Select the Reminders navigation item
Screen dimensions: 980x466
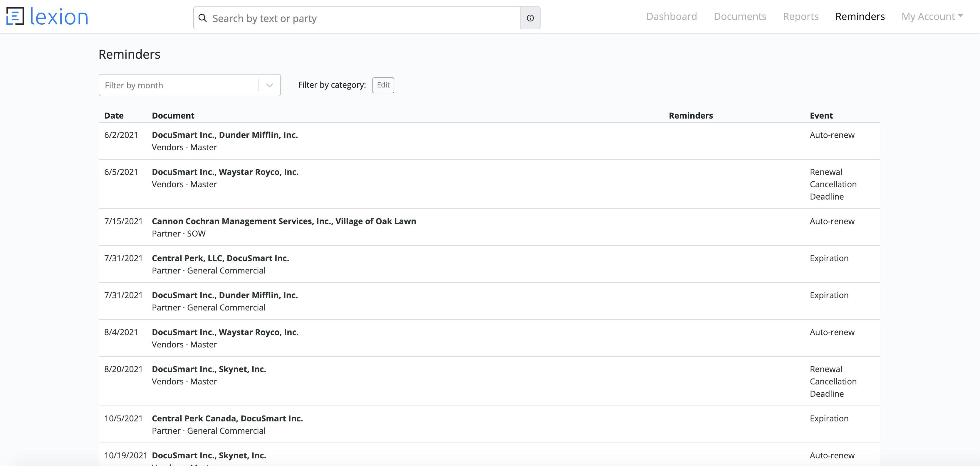coord(860,16)
